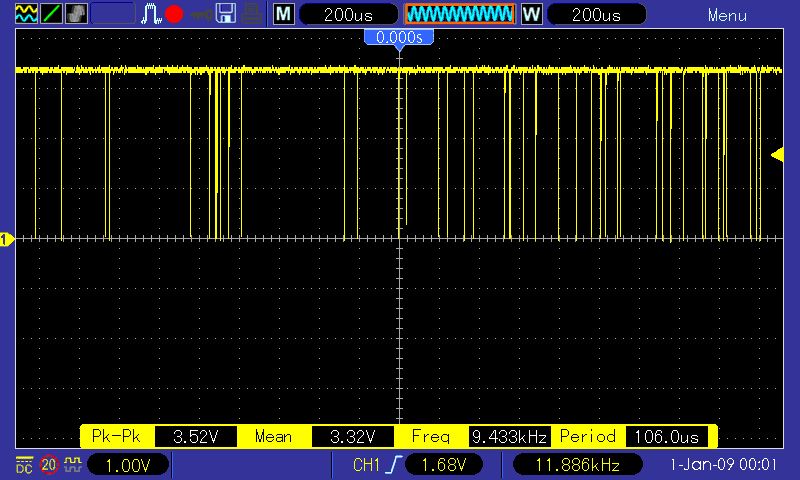This screenshot has width=800, height=480.
Task: Click the gray persistence display icon
Action: coord(75,14)
